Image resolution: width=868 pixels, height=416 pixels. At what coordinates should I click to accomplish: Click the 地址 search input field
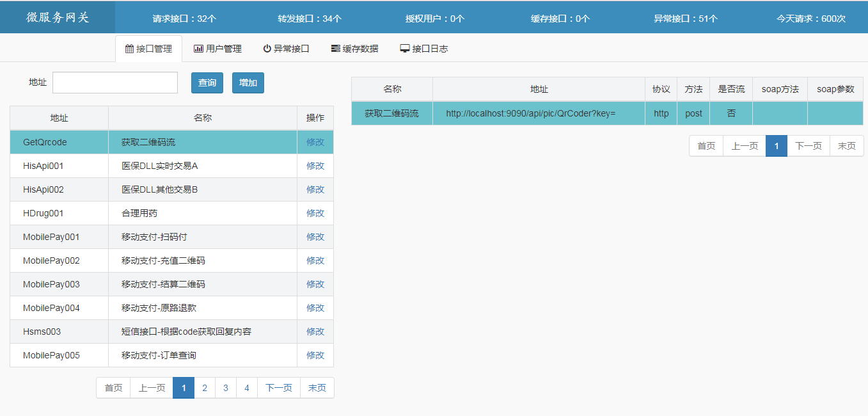115,83
